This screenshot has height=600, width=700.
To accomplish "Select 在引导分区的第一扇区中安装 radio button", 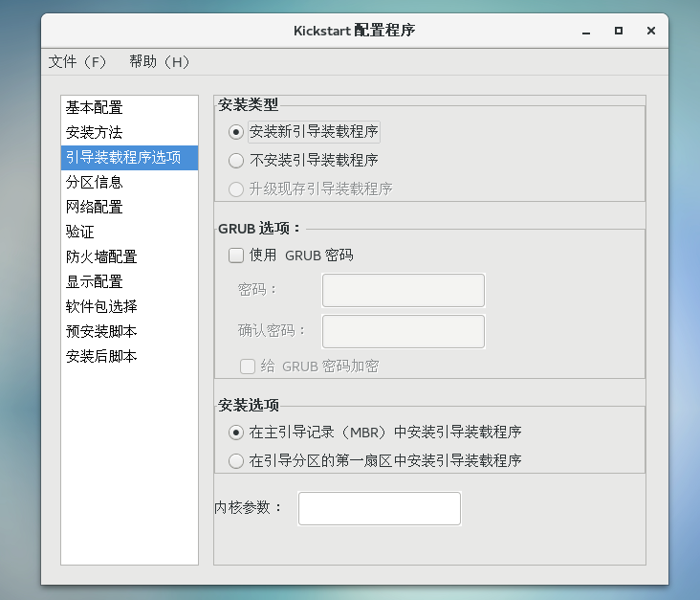I will tap(235, 460).
